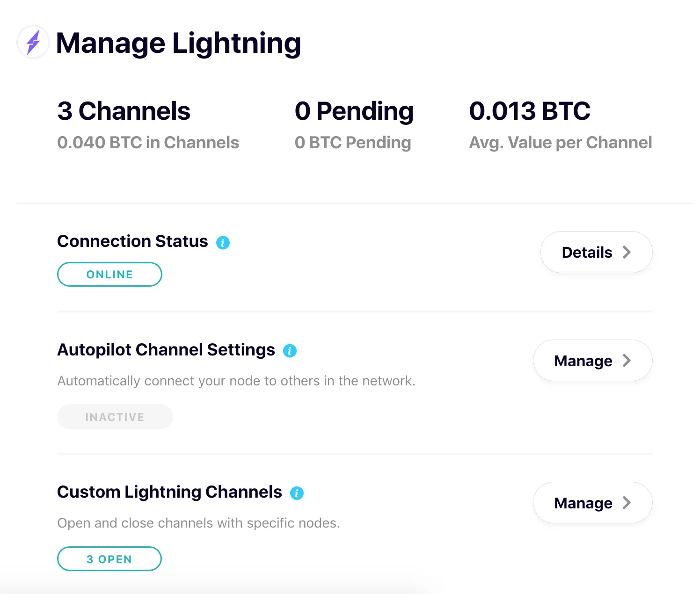Select the 0.013 BTC average value
The width and height of the screenshot is (700, 594).
coord(530,111)
